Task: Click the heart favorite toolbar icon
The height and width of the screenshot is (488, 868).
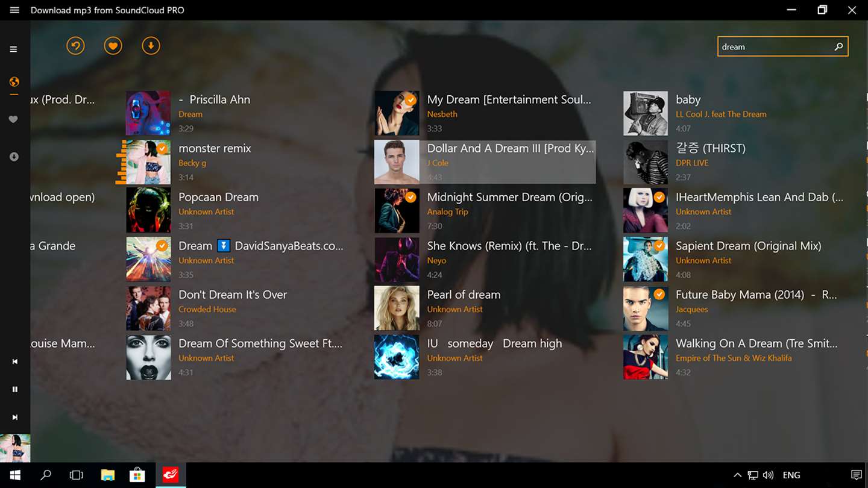Action: point(113,46)
